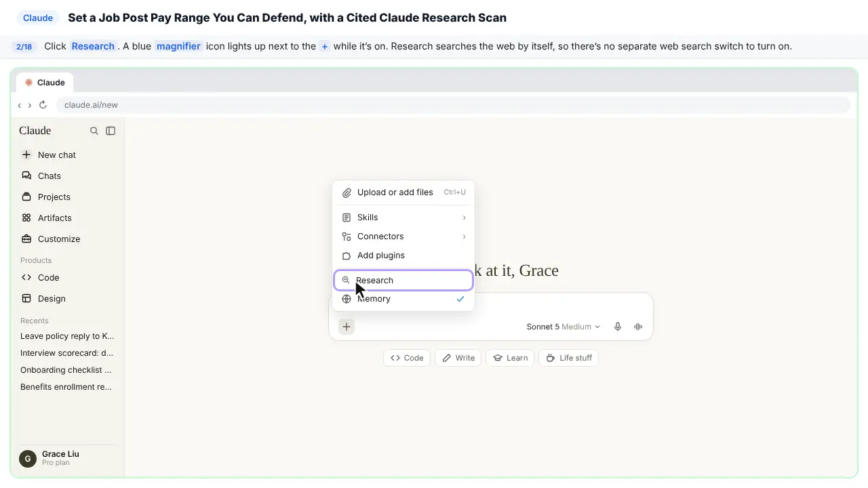
Task: Pick the Learn suggestion chip
Action: (511, 358)
